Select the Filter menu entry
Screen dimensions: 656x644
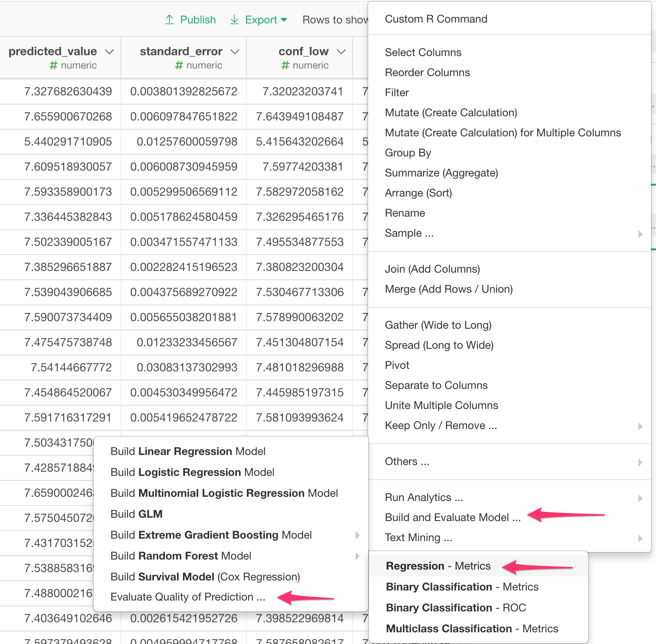pyautogui.click(x=397, y=92)
